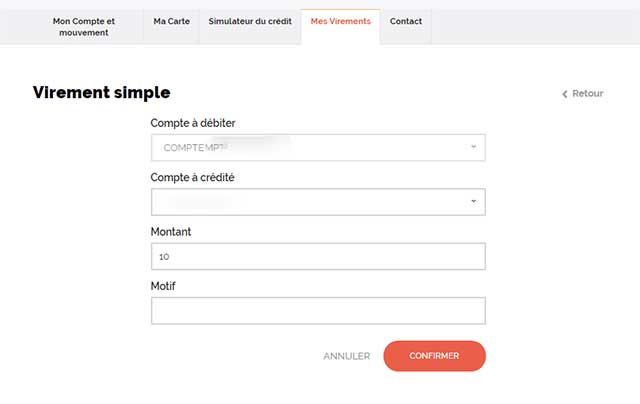Click the Compte à débiter label
640x404 pixels.
tap(193, 123)
